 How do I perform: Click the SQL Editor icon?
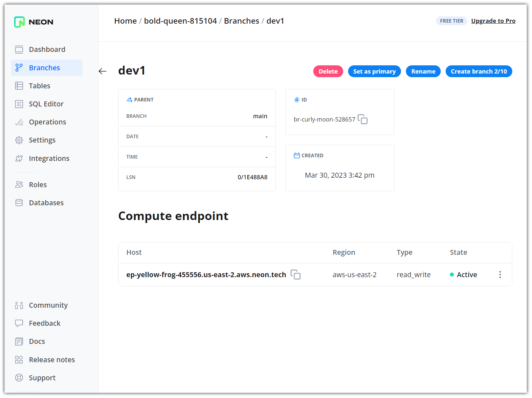19,104
